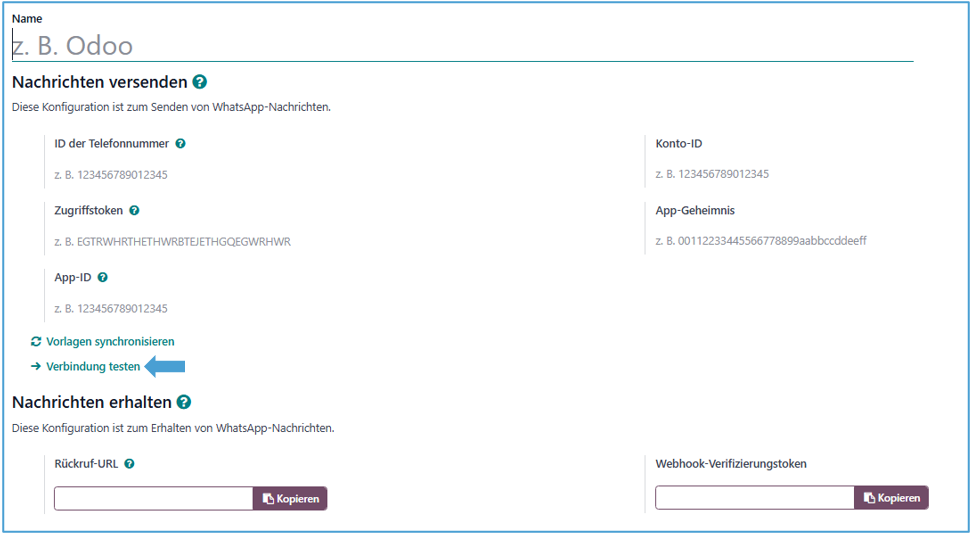This screenshot has height=535, width=972.
Task: Click help icon next to Nachrichten erhalten
Action: (183, 402)
